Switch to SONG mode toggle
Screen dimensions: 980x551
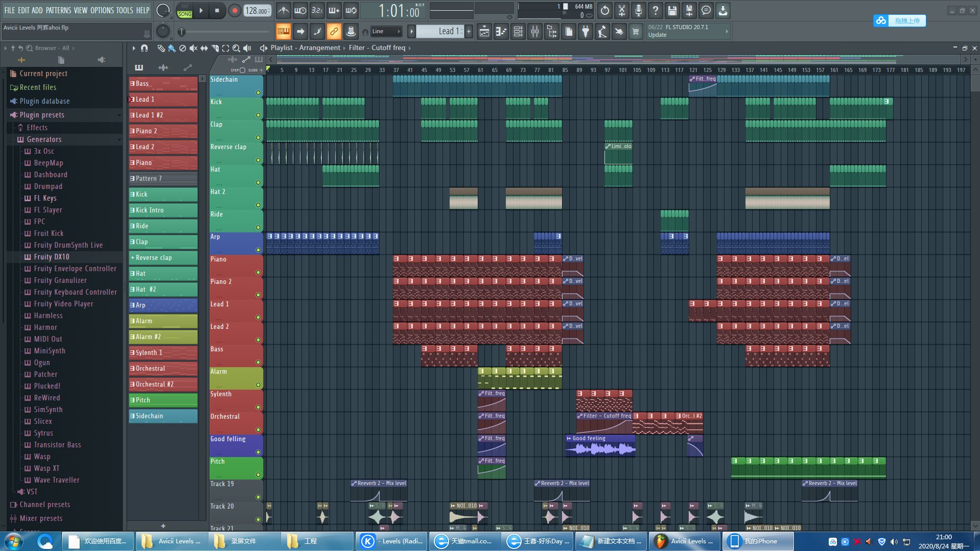click(x=185, y=14)
